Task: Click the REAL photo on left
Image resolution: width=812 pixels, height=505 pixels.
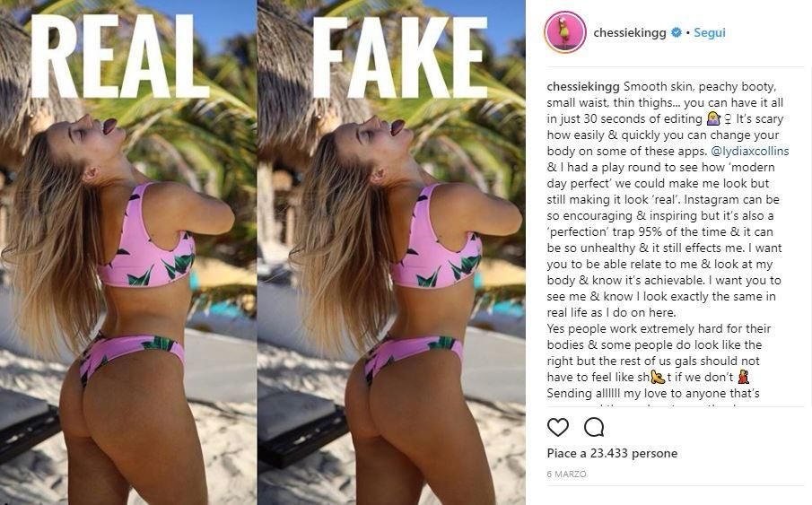Action: tap(128, 252)
